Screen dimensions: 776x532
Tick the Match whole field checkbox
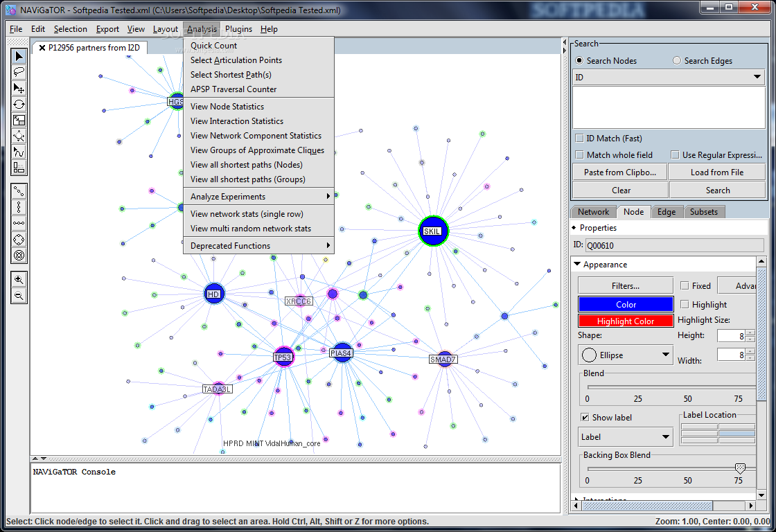coord(579,155)
